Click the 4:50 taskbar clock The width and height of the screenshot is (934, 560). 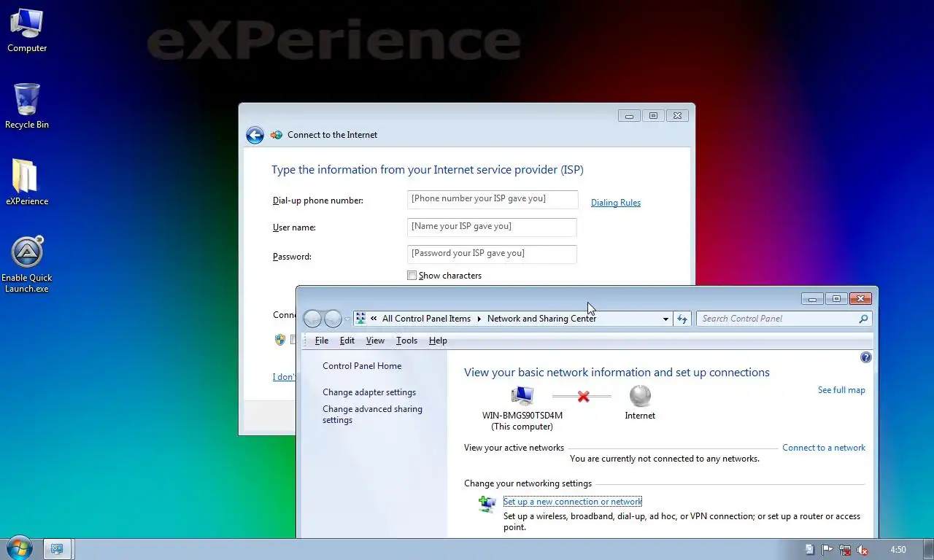[898, 550]
